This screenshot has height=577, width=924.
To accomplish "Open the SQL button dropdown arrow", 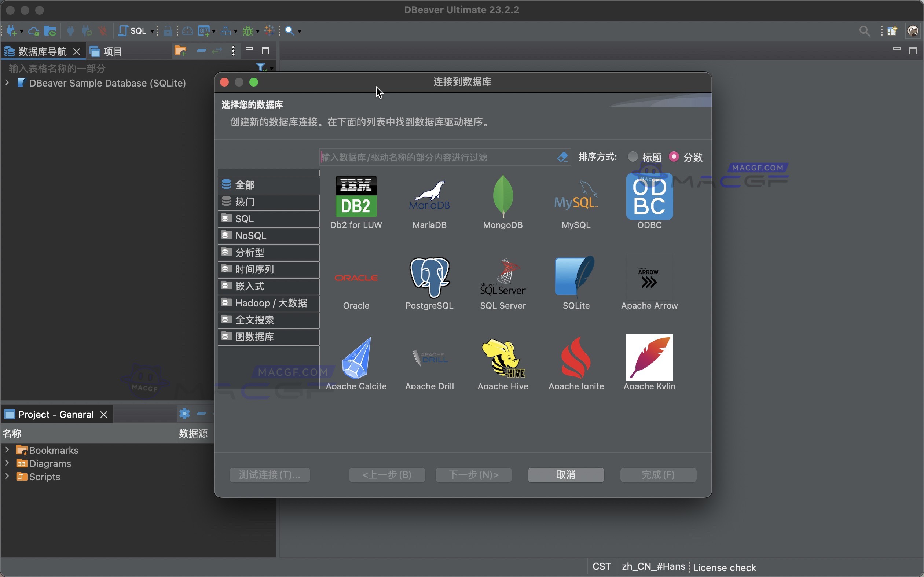I will tap(153, 30).
